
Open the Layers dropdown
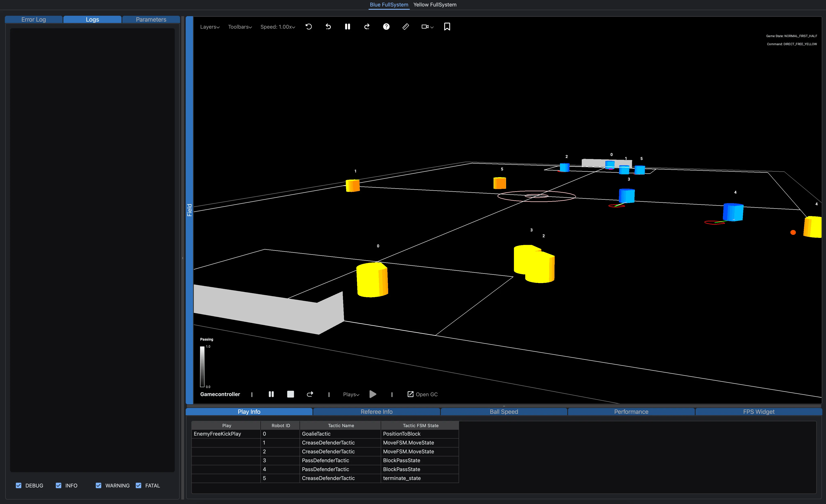pos(210,26)
